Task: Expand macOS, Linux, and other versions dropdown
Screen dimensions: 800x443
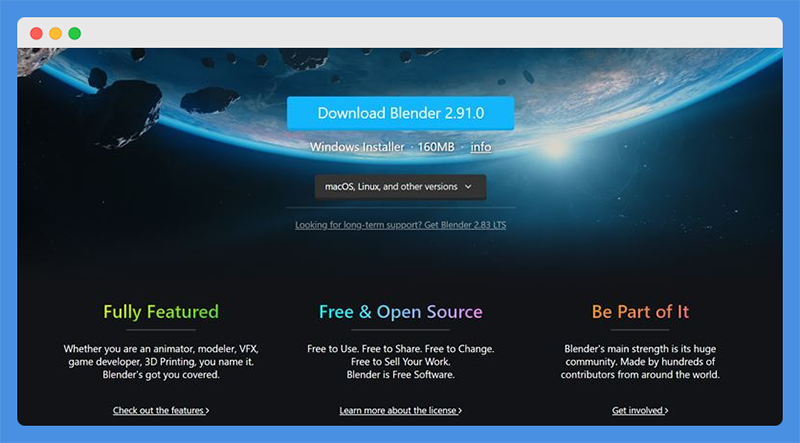Action: pyautogui.click(x=401, y=187)
